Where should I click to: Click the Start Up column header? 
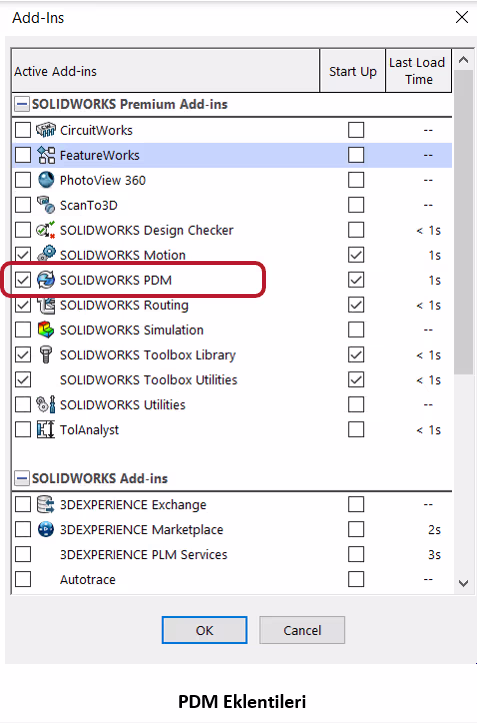coord(352,71)
